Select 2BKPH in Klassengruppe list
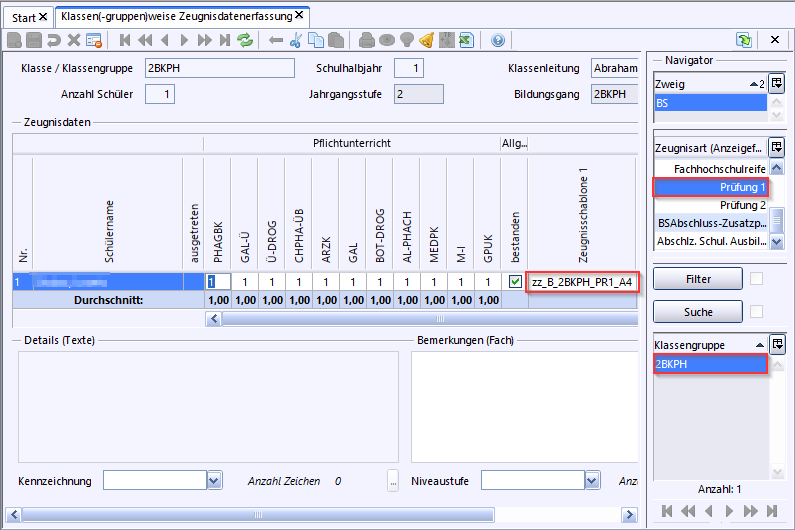 point(711,364)
